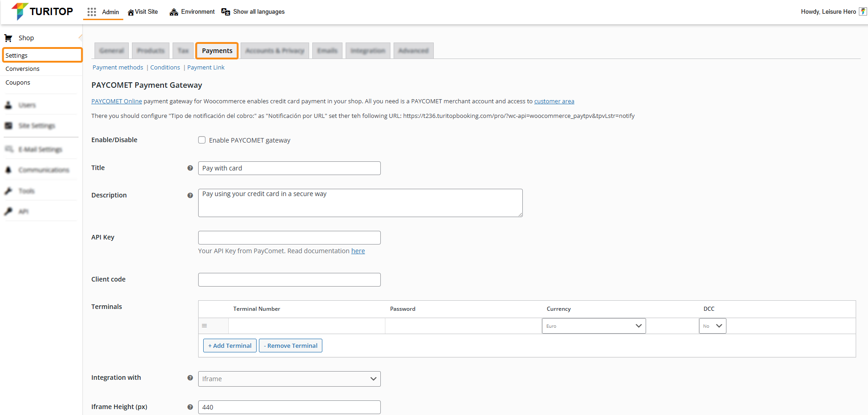Image resolution: width=868 pixels, height=415 pixels.
Task: Click the Turitop logo icon
Action: pyautogui.click(x=19, y=11)
